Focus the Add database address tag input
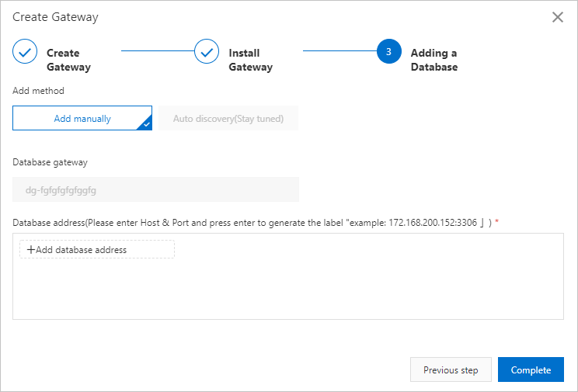This screenshot has width=578, height=392. pyautogui.click(x=97, y=250)
